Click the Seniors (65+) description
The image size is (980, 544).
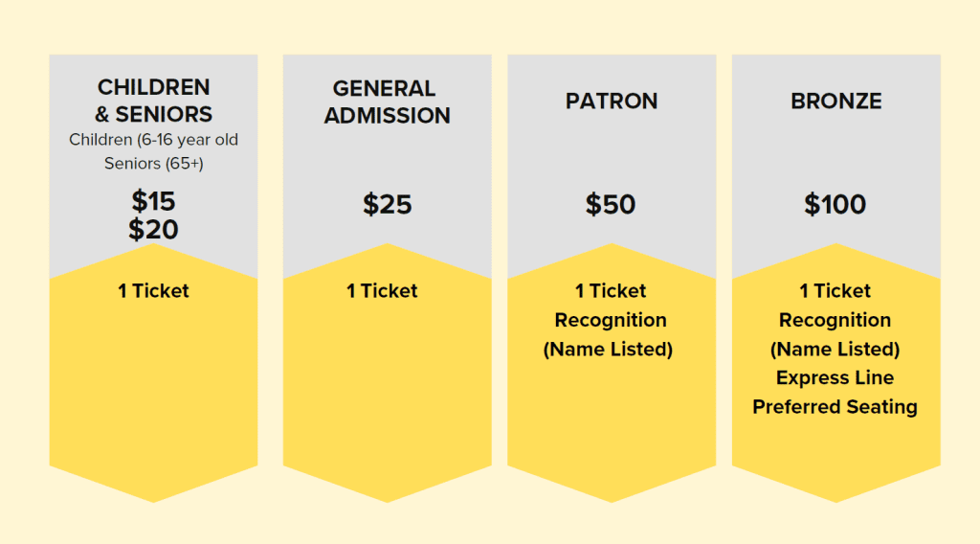click(x=154, y=164)
